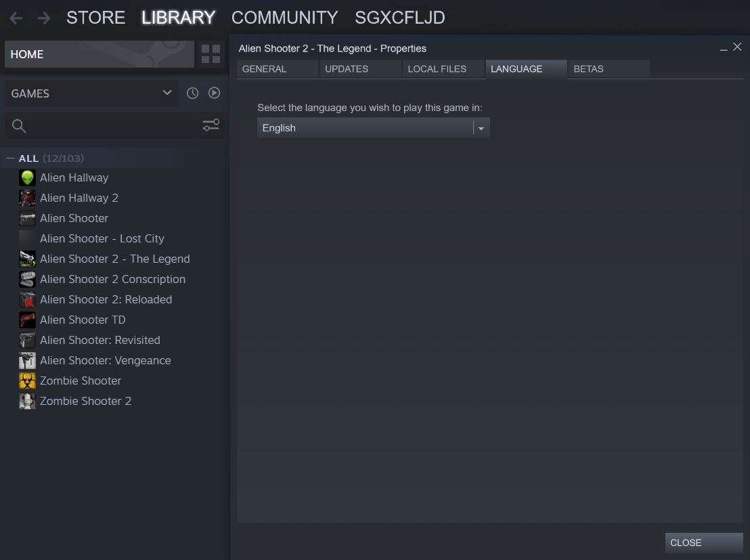Viewport: 750px width, 560px height.
Task: Expand the GAMES category dropdown
Action: coord(91,93)
